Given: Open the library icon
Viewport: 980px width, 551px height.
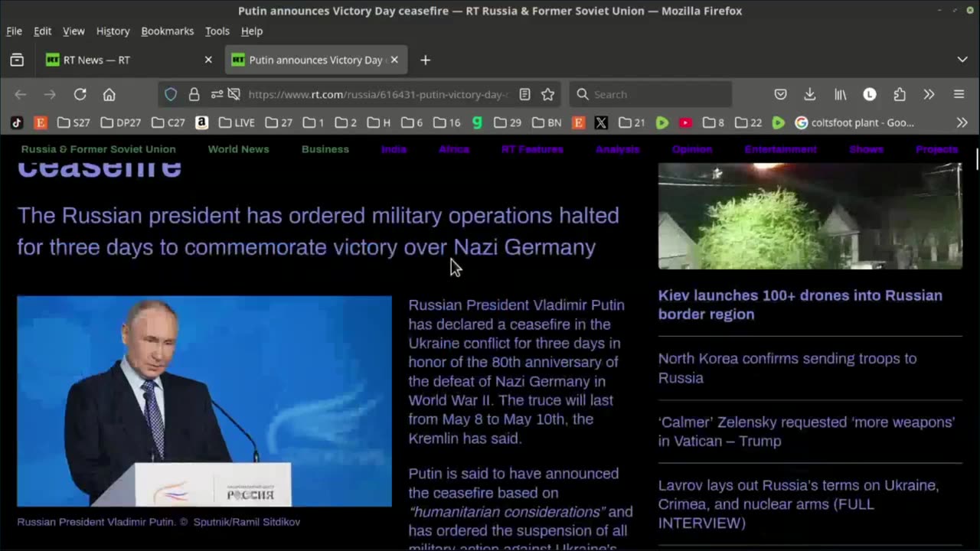Looking at the screenshot, I should 841,94.
